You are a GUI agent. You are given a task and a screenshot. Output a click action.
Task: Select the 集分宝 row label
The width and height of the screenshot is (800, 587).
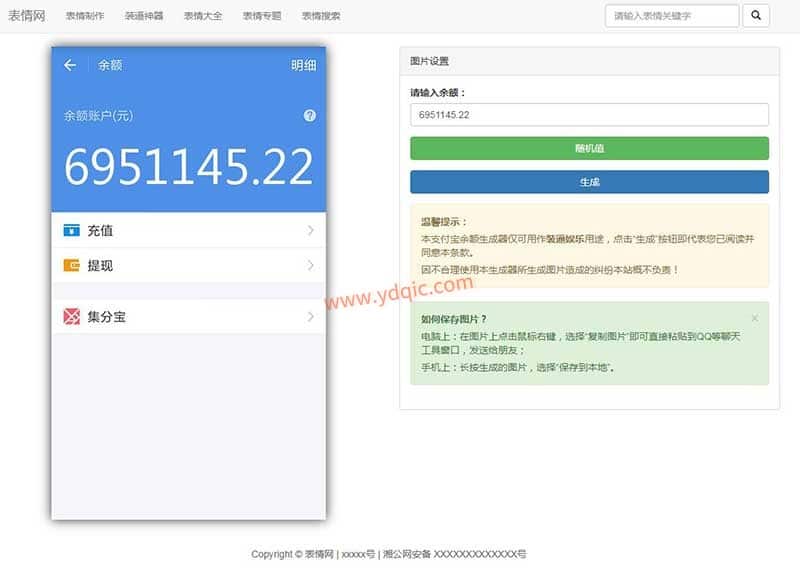(x=107, y=317)
